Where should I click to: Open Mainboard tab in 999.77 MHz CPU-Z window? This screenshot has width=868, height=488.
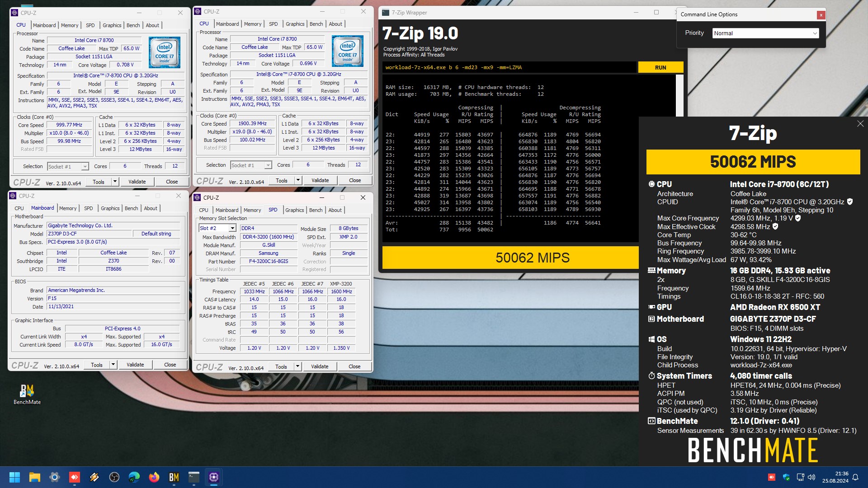[44, 25]
